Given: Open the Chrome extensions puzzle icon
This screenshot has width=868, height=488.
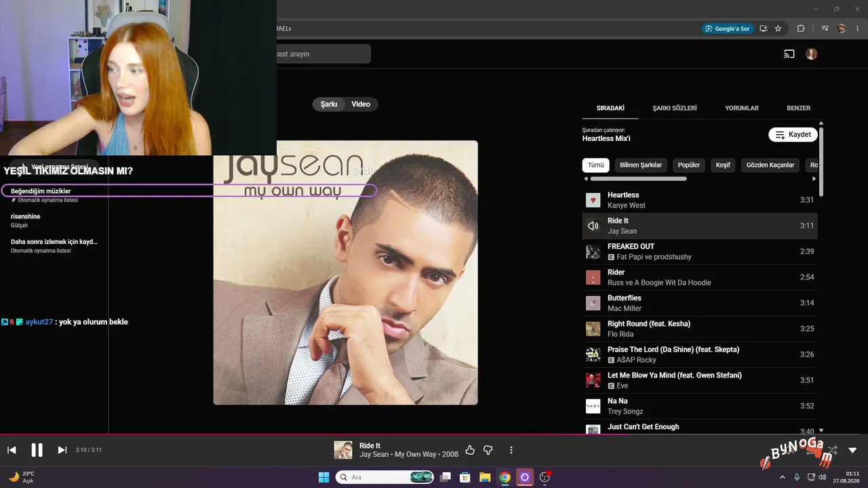Looking at the screenshot, I should (801, 28).
